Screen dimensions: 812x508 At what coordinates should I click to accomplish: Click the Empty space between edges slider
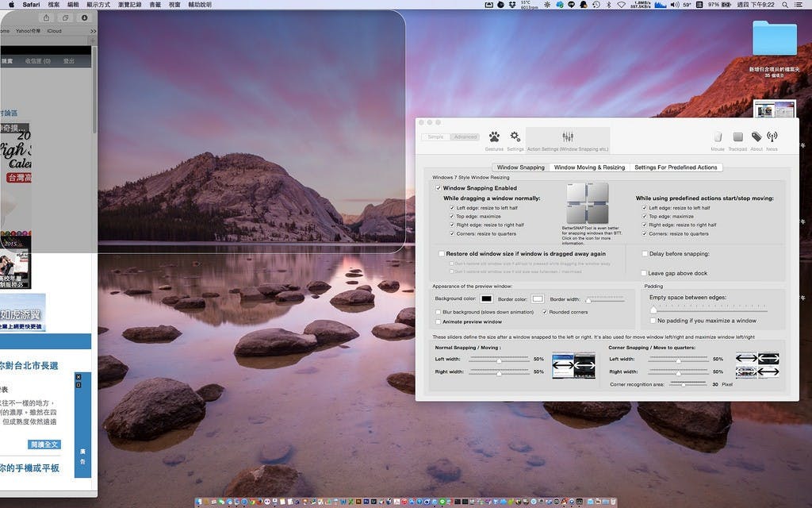pyautogui.click(x=708, y=310)
